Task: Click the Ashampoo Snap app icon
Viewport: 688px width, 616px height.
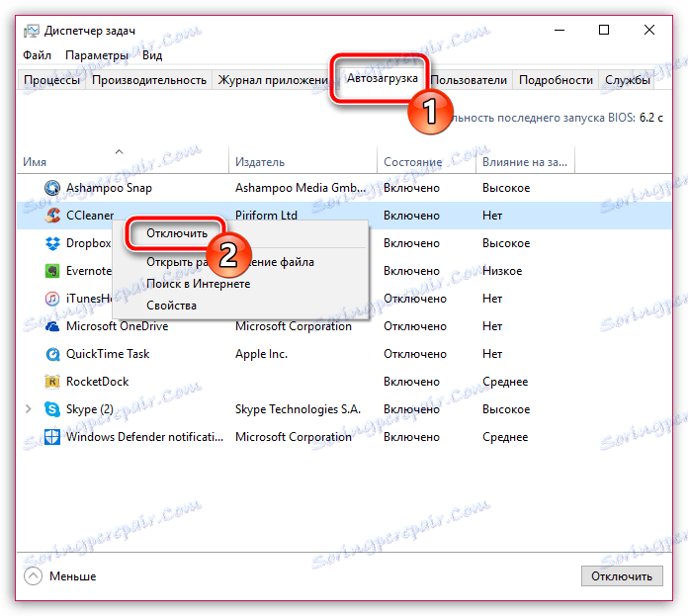Action: 52,188
